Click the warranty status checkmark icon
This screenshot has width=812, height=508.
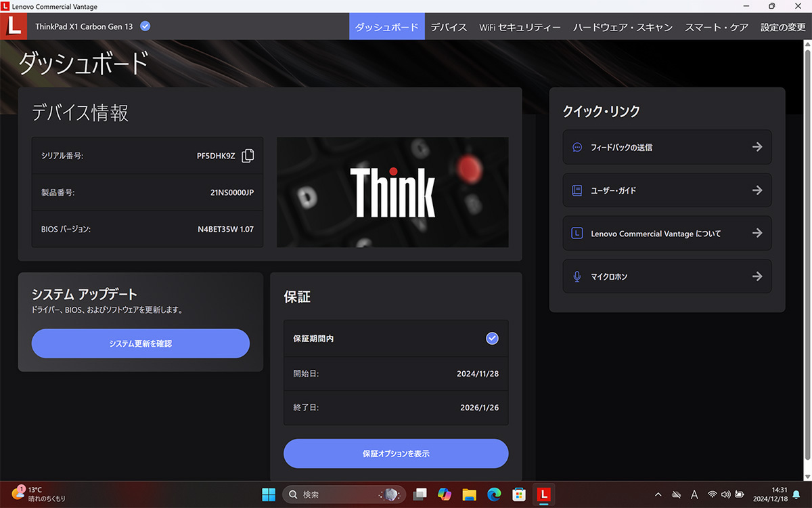coord(492,338)
